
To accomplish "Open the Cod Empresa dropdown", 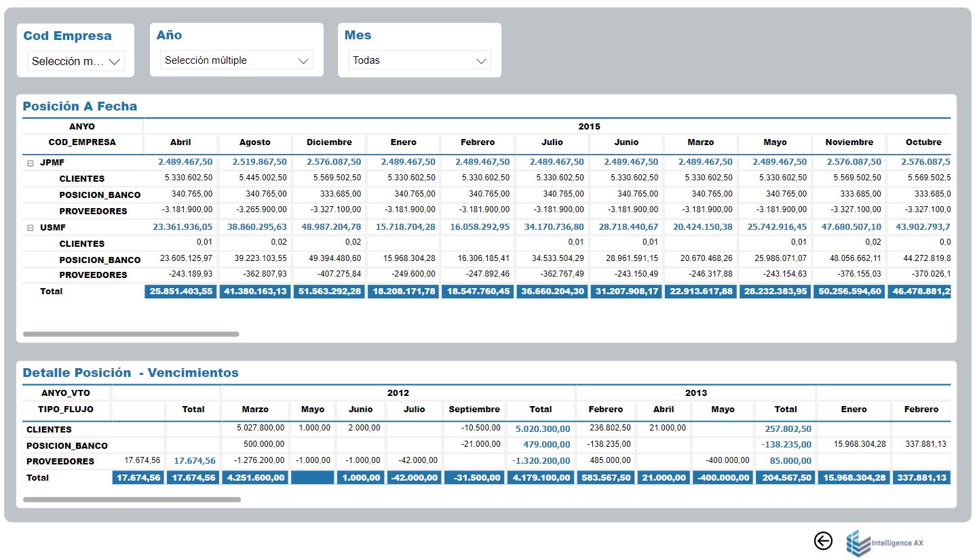I will [75, 61].
